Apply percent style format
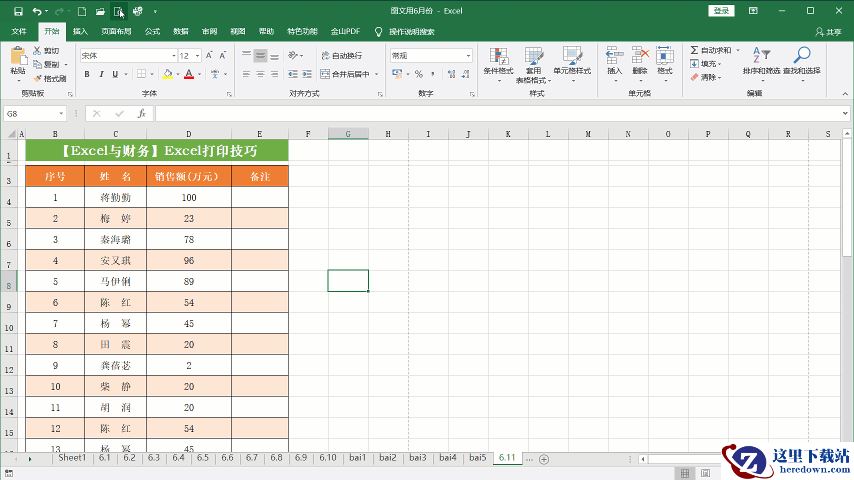The image size is (854, 480). pos(418,74)
